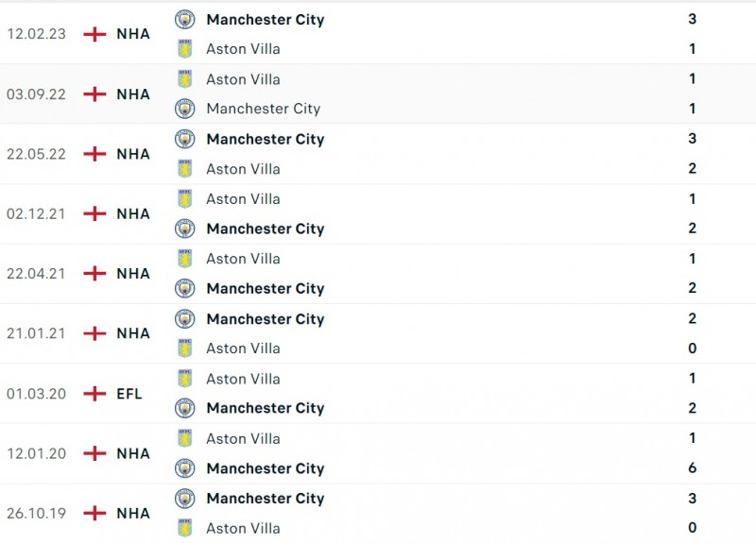The height and width of the screenshot is (543, 756).
Task: Select the 02.12.21 match date
Action: (36, 214)
